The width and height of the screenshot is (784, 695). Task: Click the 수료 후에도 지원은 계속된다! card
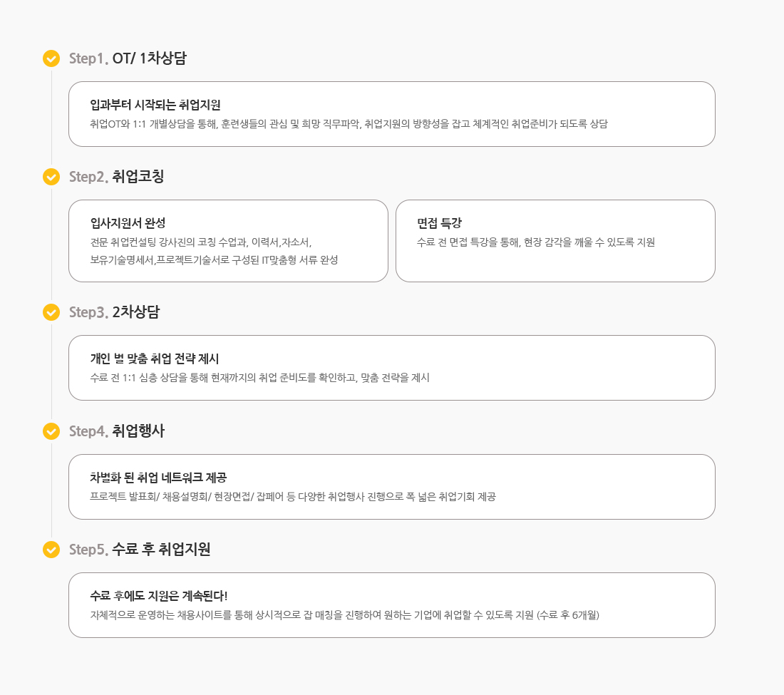tap(391, 605)
